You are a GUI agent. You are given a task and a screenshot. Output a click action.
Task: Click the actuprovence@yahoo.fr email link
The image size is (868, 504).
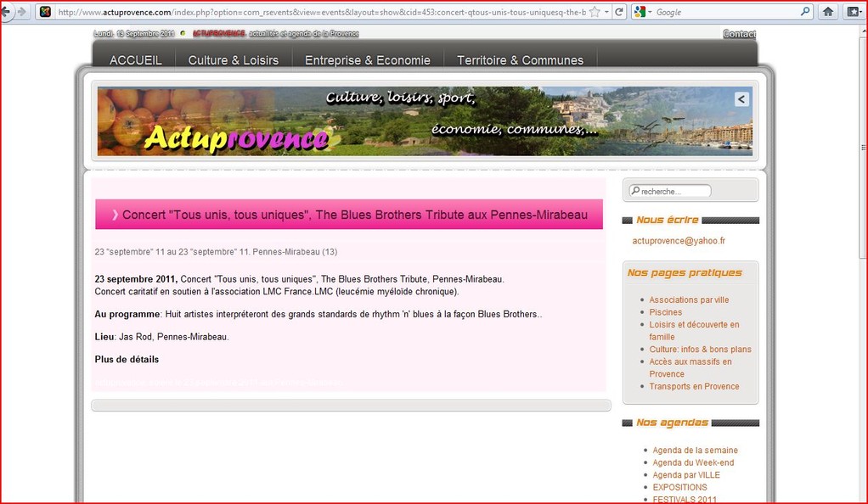click(x=679, y=241)
